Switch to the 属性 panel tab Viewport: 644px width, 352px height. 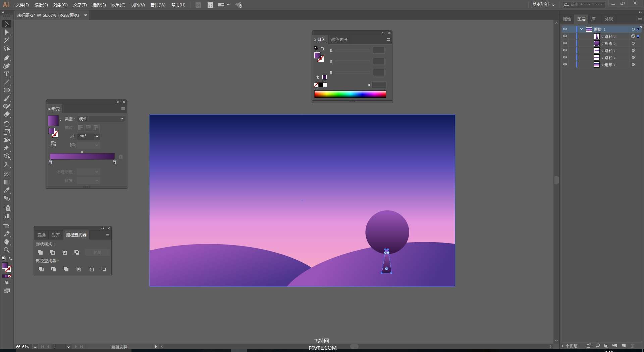[567, 19]
